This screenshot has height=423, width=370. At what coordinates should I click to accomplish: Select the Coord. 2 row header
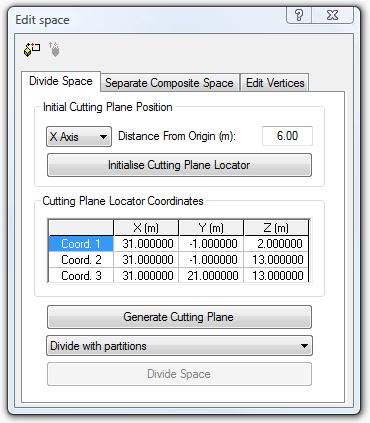point(81,260)
